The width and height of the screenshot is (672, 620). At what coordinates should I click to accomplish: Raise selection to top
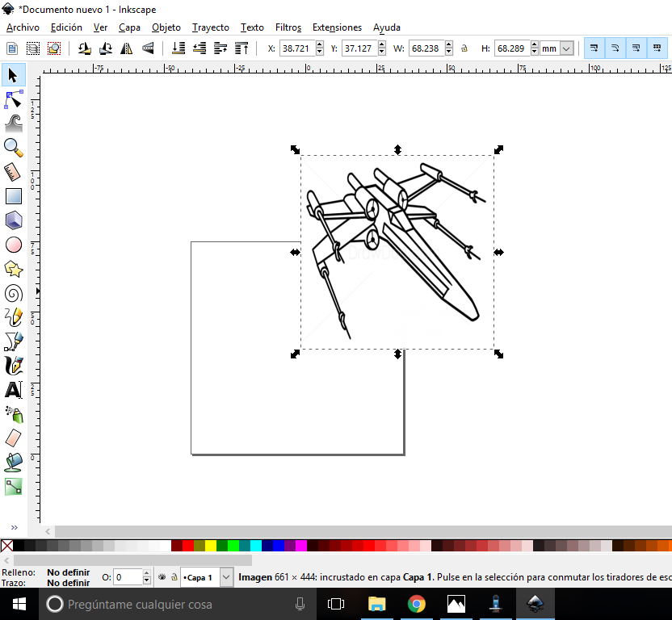tap(241, 48)
